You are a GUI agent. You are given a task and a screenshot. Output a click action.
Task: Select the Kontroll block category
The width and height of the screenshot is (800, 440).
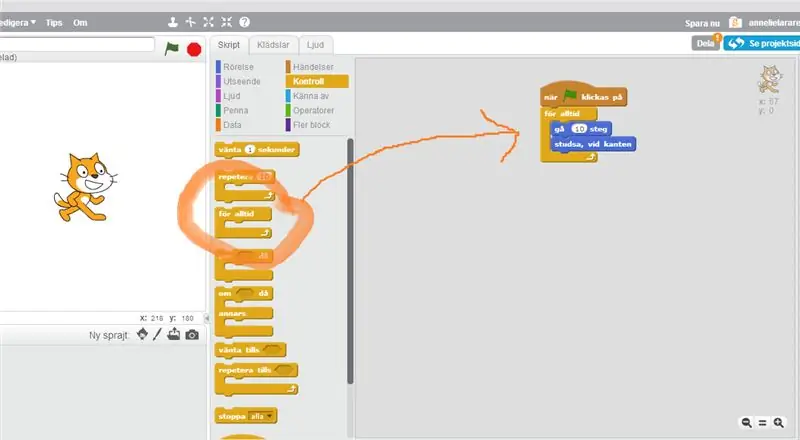coord(317,81)
